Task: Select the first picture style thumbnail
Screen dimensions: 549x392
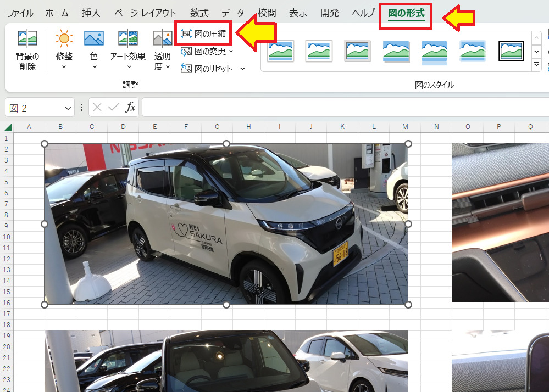Action: [281, 51]
